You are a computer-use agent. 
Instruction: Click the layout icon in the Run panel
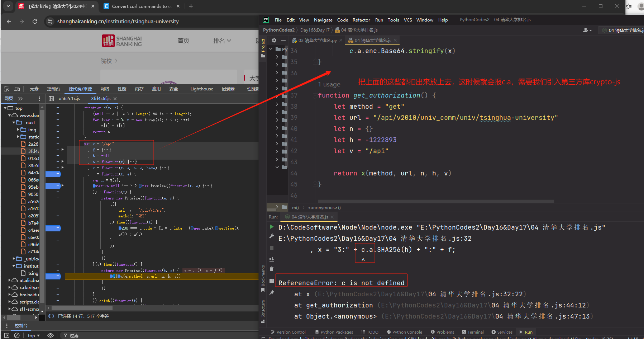272,281
